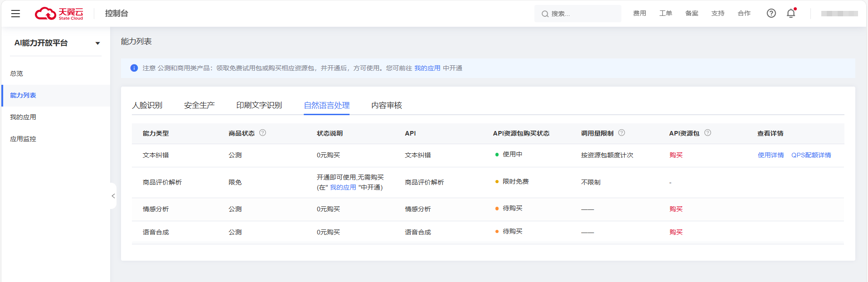The width and height of the screenshot is (868, 282).
Task: Click 购买 in the 文本纠错 row
Action: point(676,155)
